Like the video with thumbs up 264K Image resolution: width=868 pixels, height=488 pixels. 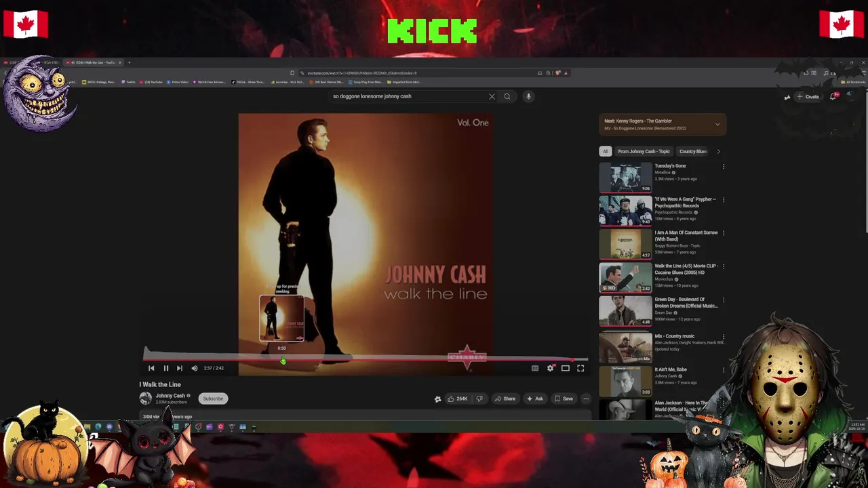[458, 399]
